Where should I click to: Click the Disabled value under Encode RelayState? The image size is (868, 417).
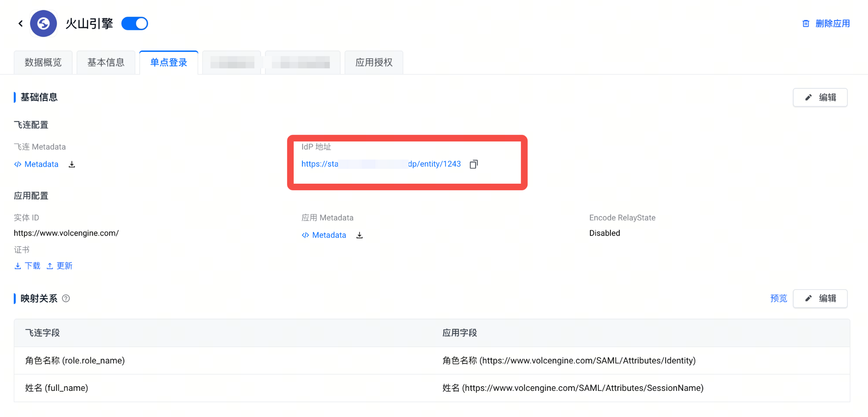coord(605,233)
